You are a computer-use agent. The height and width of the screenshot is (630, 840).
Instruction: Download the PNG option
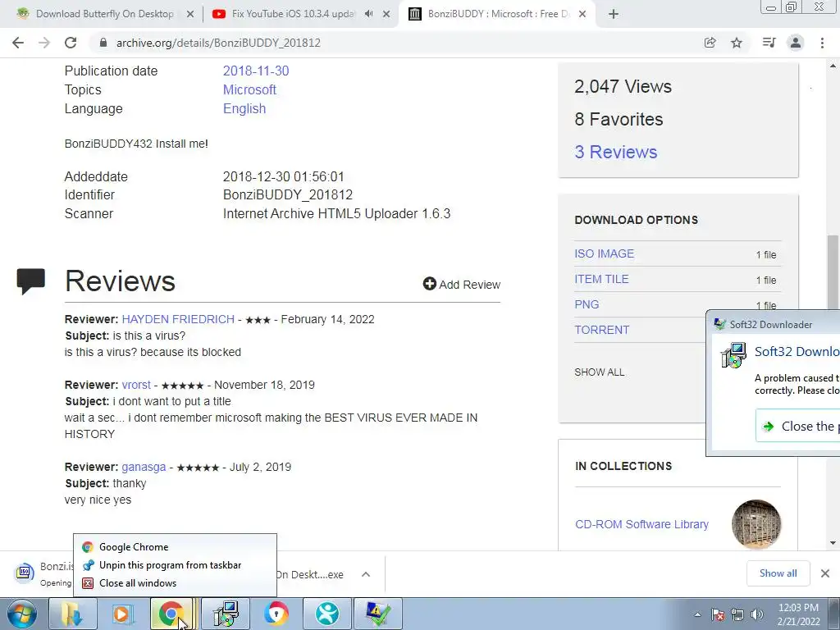pos(587,304)
